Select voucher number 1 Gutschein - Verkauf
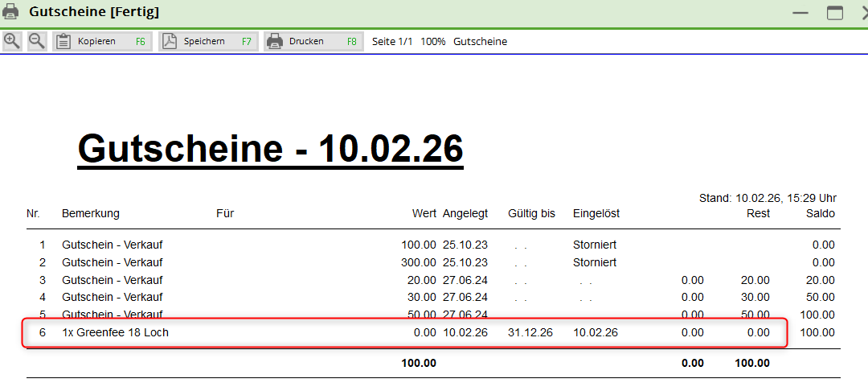The width and height of the screenshot is (868, 387). 112,245
